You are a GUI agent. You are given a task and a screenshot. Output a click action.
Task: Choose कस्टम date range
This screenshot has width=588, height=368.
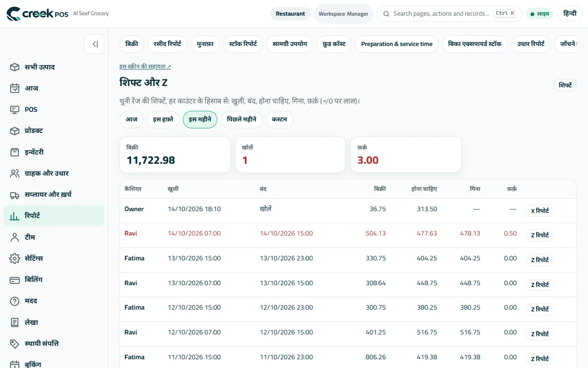(x=279, y=120)
